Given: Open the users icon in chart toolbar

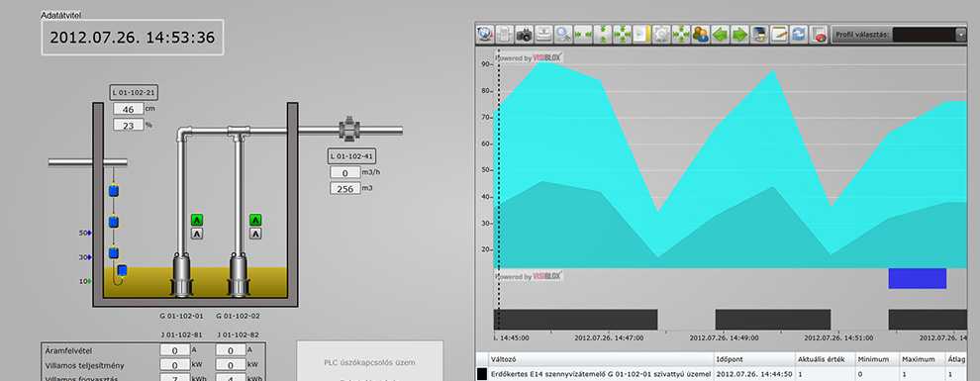Looking at the screenshot, I should tap(701, 35).
